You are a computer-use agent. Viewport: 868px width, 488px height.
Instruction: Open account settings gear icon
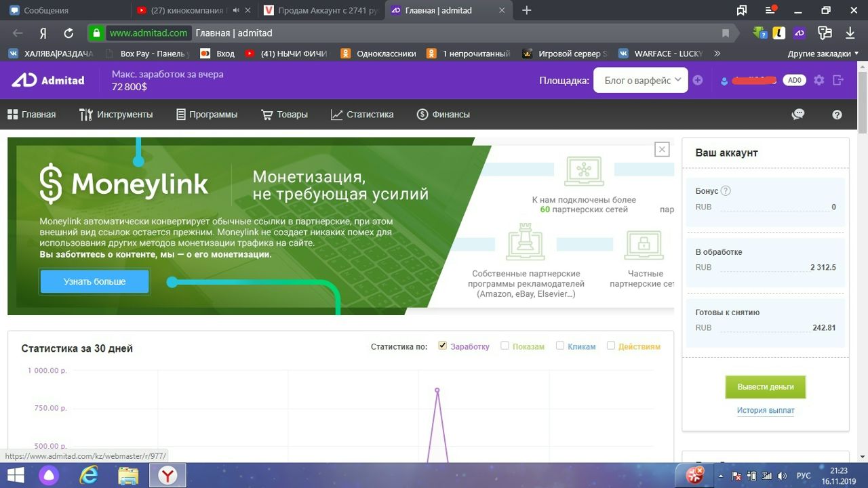point(819,80)
